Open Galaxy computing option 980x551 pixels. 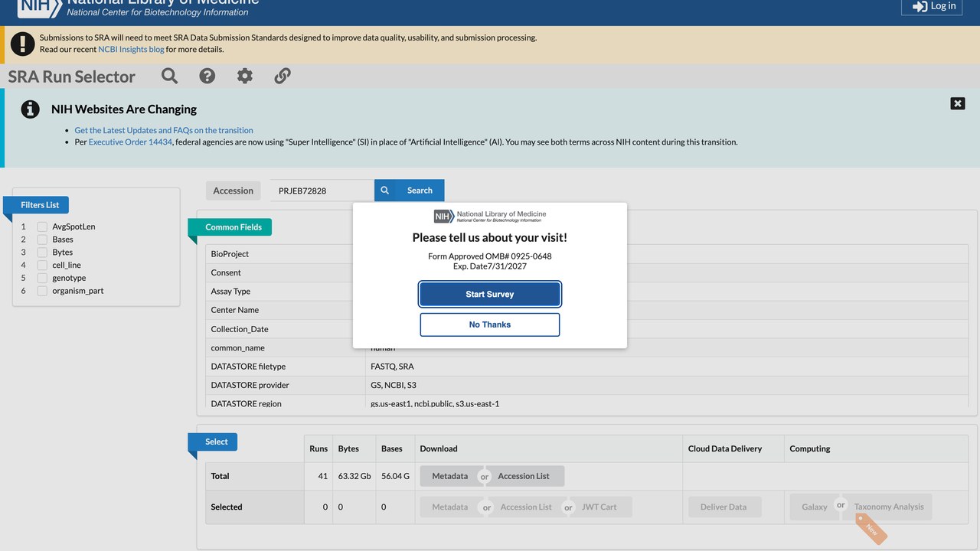814,507
